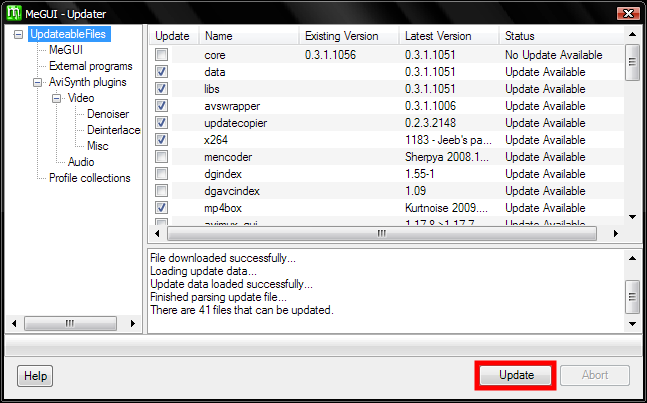
Task: Uncheck the libs update checkbox
Action: pyautogui.click(x=161, y=89)
